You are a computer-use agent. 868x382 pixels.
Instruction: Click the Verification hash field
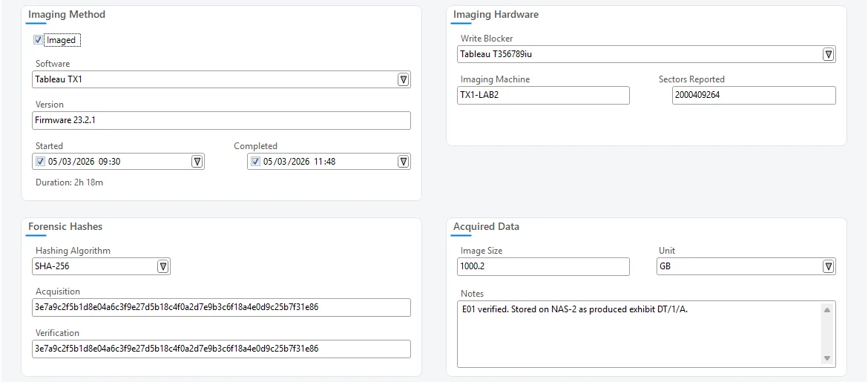pyautogui.click(x=221, y=349)
